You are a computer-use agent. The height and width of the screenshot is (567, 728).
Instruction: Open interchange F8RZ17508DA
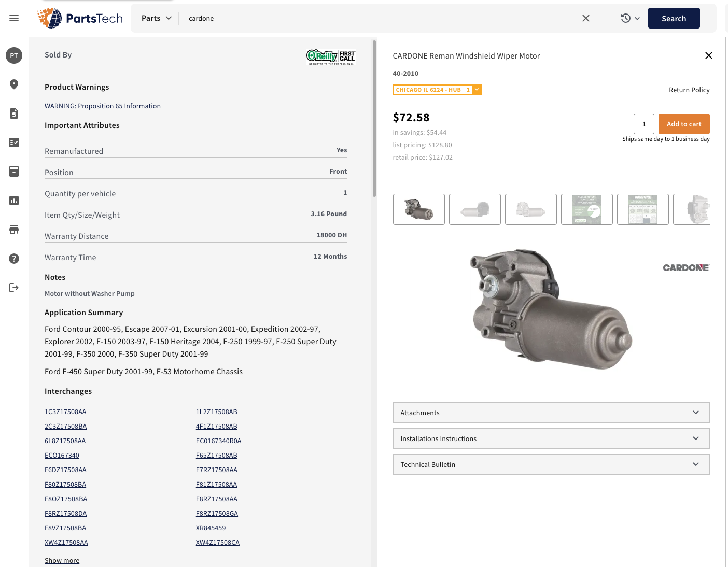tap(65, 513)
